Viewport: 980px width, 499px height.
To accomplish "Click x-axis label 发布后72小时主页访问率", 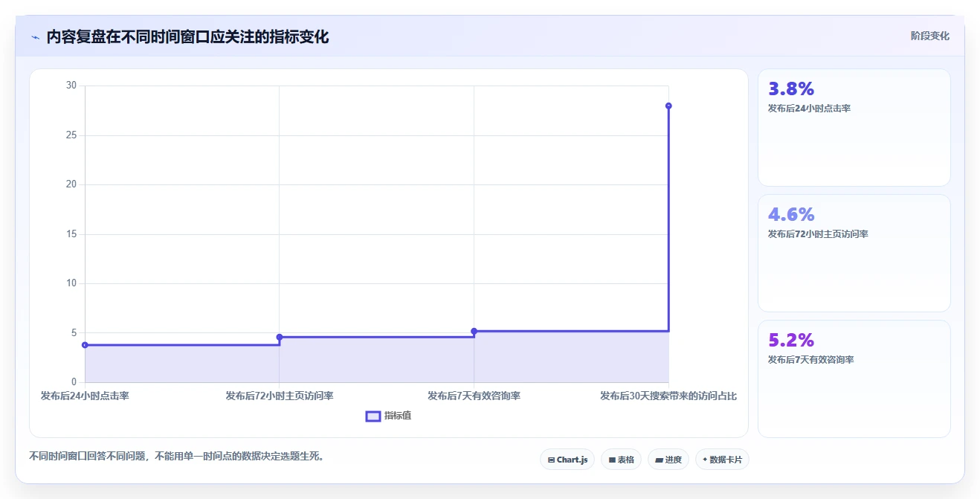I will 280,396.
